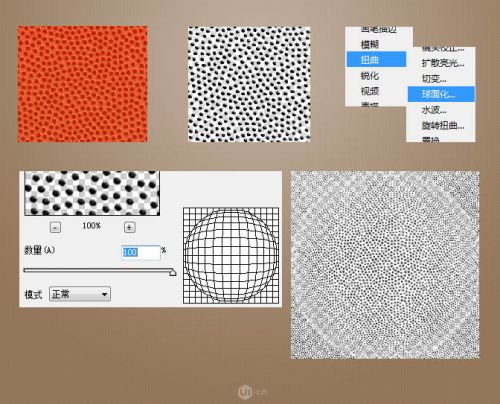
Task: Click the black dotted white texture image
Action: point(249,84)
